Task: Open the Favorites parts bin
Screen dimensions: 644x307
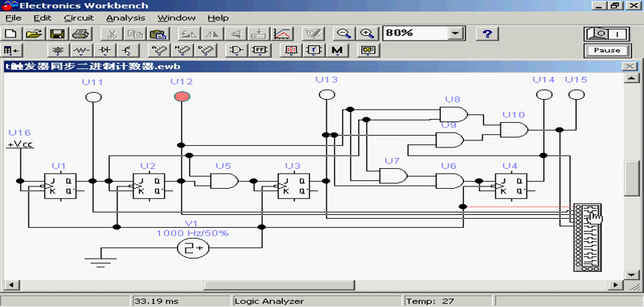Action: tap(12, 51)
